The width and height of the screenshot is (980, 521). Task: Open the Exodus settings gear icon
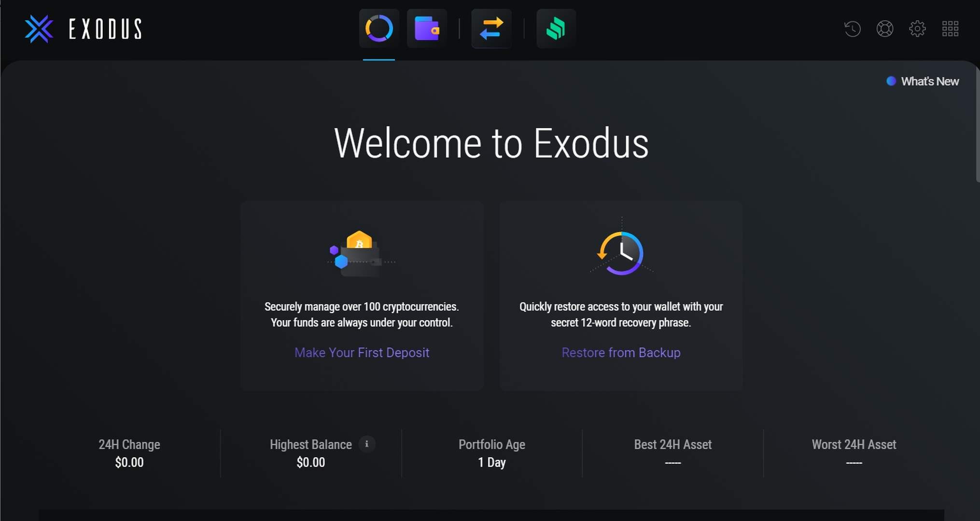916,28
